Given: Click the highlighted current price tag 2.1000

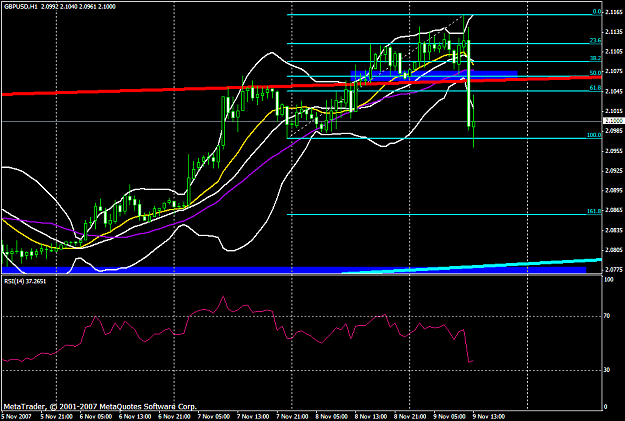Looking at the screenshot, I should coord(613,121).
